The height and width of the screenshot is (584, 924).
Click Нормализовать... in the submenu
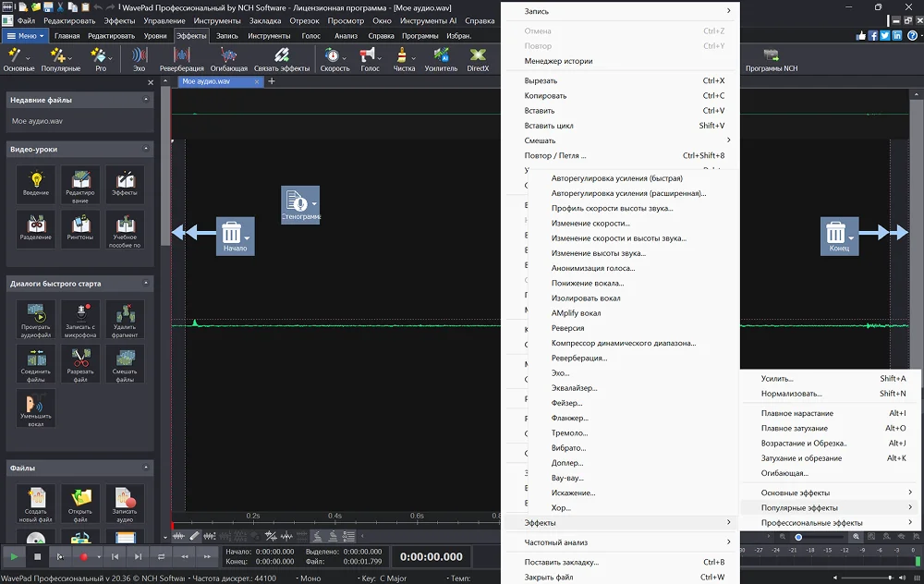tap(791, 394)
